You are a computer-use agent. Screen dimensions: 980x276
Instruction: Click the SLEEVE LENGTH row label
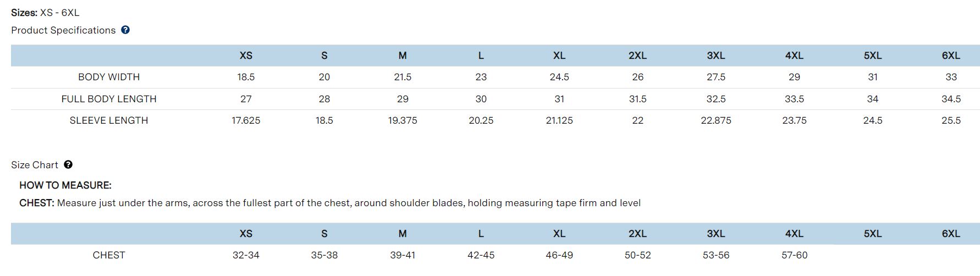[109, 120]
